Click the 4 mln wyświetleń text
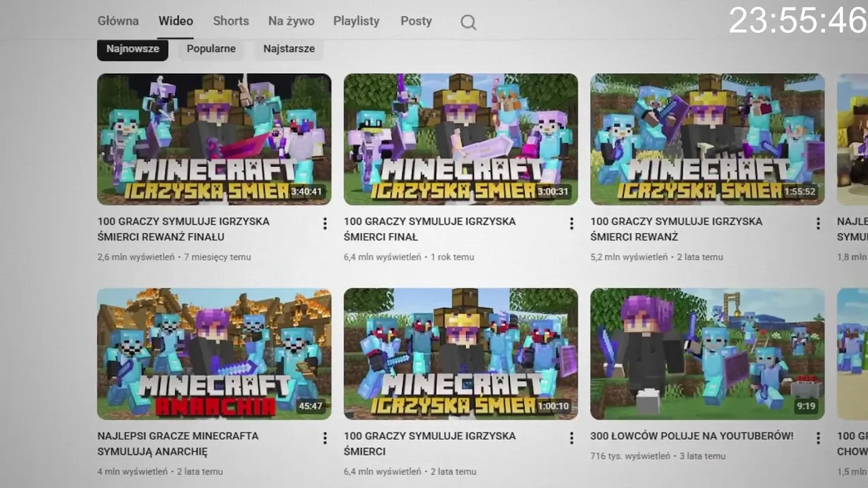Screen dimensions: 868x488 (132, 471)
